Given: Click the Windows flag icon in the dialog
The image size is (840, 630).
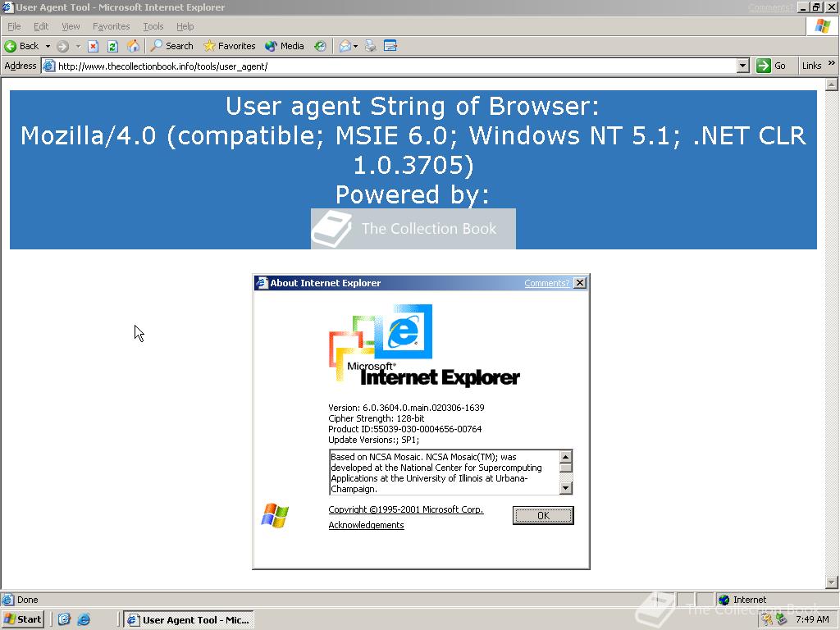Looking at the screenshot, I should 275,515.
